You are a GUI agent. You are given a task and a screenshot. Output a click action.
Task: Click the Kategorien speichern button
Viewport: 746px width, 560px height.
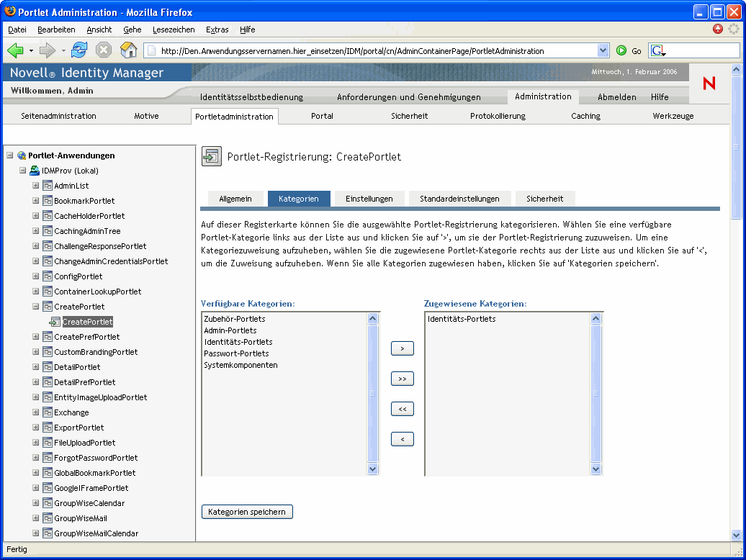247,512
